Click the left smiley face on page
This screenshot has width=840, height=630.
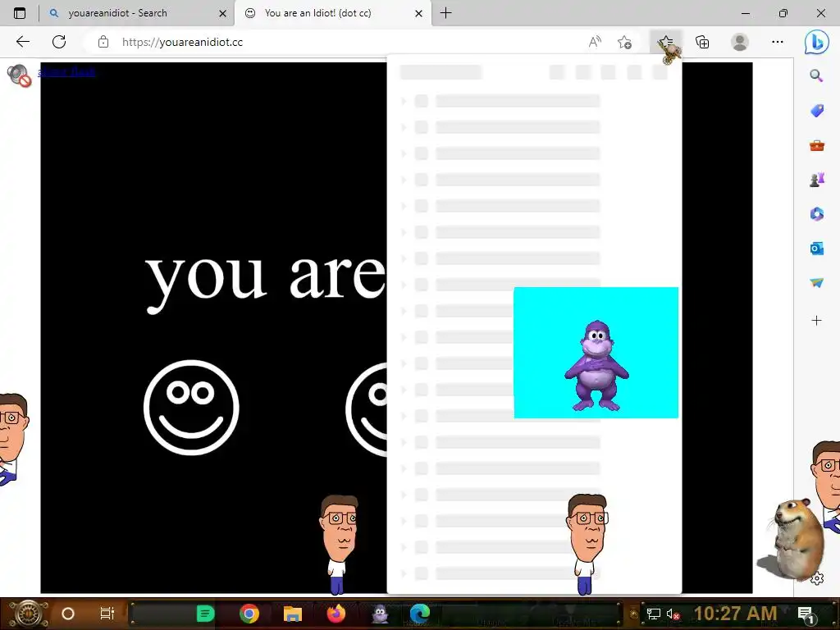click(x=191, y=408)
